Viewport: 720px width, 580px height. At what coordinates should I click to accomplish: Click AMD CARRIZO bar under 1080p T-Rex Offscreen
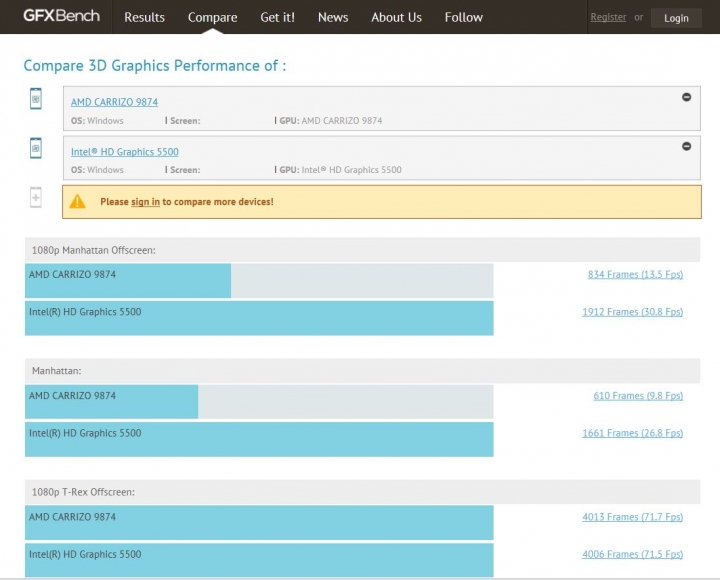click(x=259, y=523)
